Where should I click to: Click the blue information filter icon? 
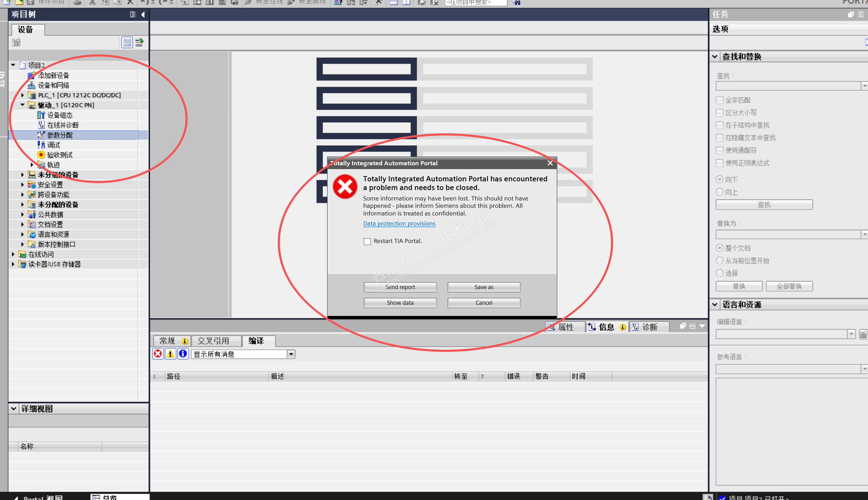[x=183, y=354]
